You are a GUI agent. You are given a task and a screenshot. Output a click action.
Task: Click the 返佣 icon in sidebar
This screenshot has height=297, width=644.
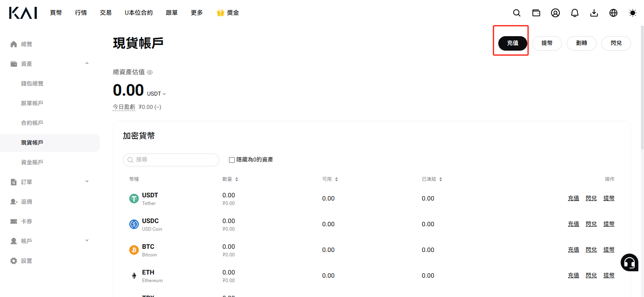(x=14, y=202)
